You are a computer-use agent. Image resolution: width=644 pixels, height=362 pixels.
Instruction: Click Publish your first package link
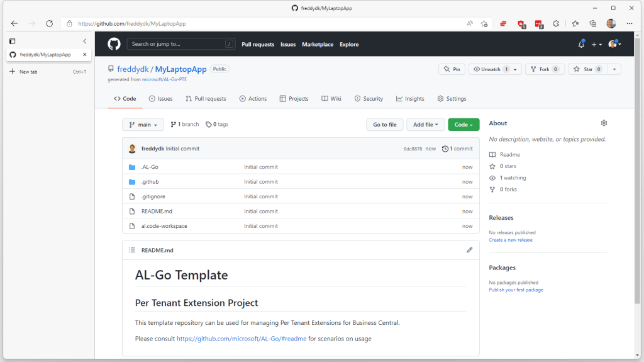pos(516,290)
